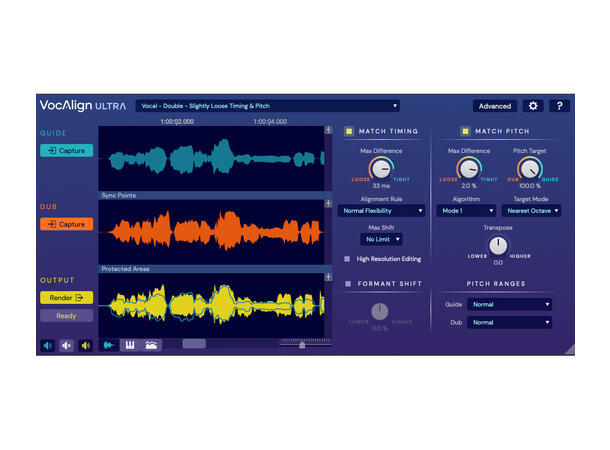The width and height of the screenshot is (610, 450).
Task: Enable High Resolution Editing checkbox
Action: 347,259
